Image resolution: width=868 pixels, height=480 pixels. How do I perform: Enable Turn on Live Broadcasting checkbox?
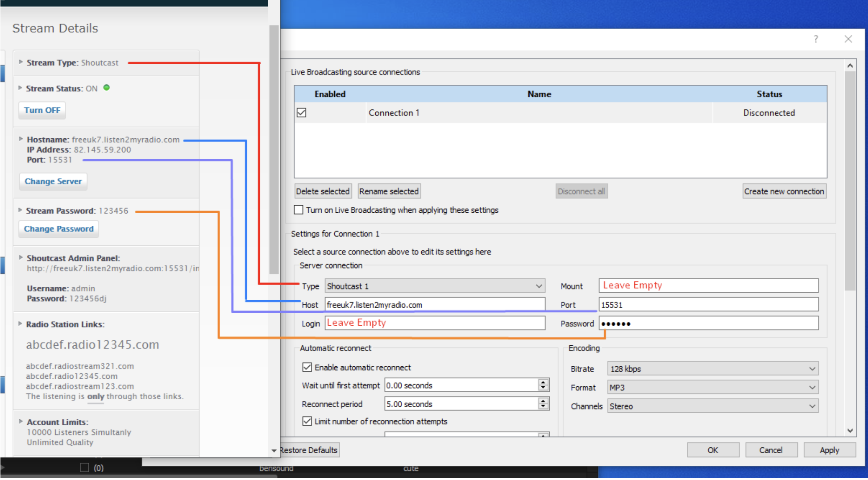tap(299, 210)
